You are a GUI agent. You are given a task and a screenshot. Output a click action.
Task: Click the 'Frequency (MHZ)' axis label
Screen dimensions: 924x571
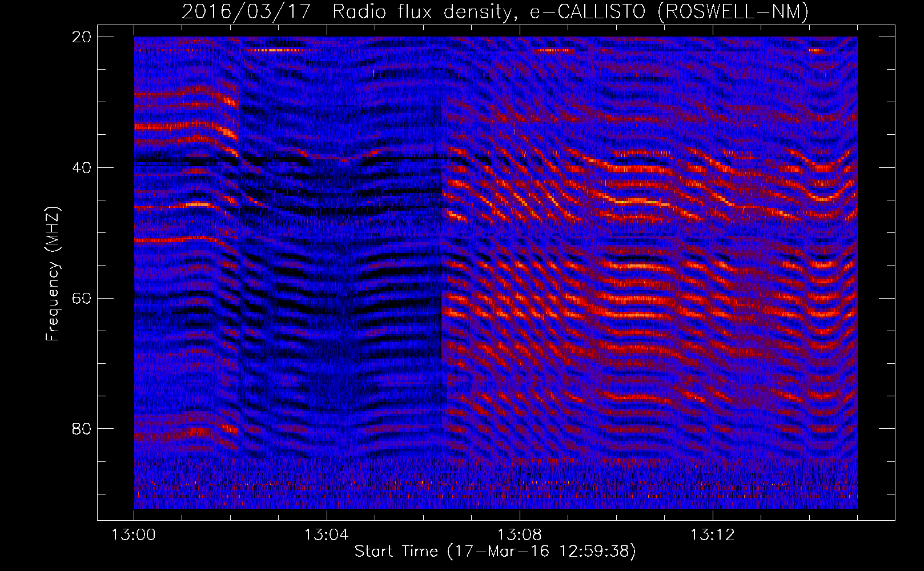tap(53, 274)
